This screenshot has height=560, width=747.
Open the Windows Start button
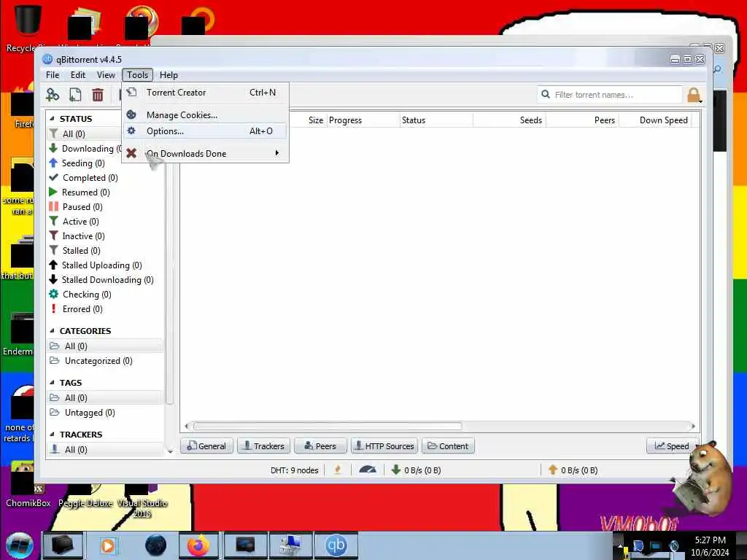click(19, 545)
